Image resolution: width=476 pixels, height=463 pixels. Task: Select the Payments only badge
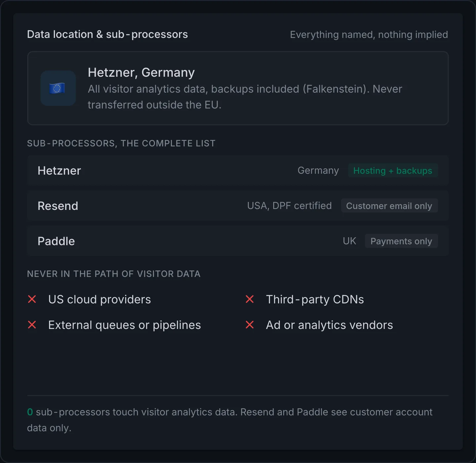(x=401, y=241)
